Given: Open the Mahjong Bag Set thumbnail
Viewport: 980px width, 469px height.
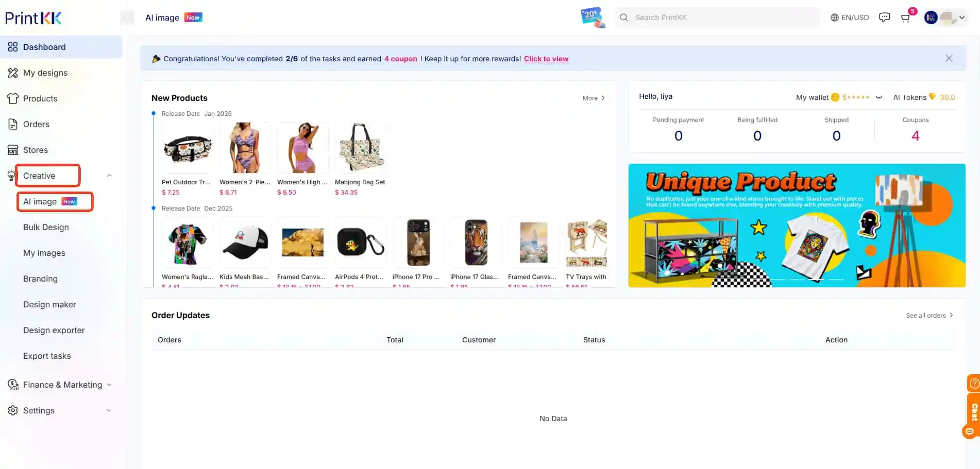Looking at the screenshot, I should click(360, 148).
